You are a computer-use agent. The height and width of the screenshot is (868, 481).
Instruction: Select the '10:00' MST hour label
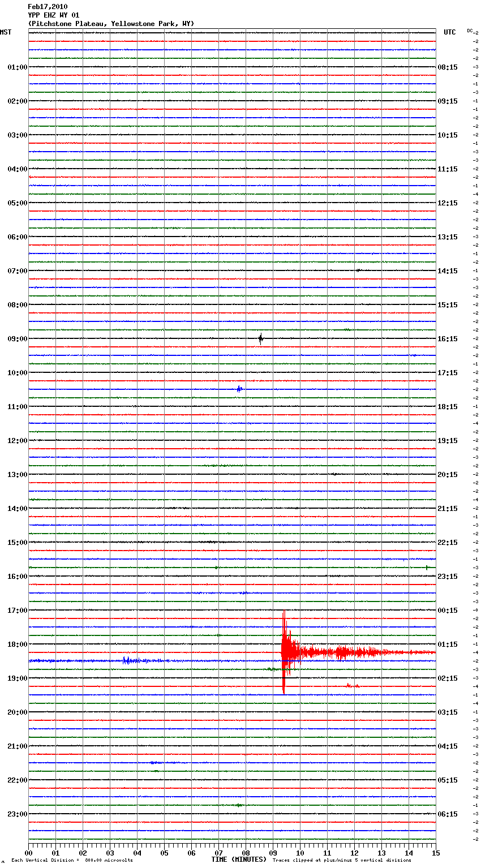(x=17, y=373)
